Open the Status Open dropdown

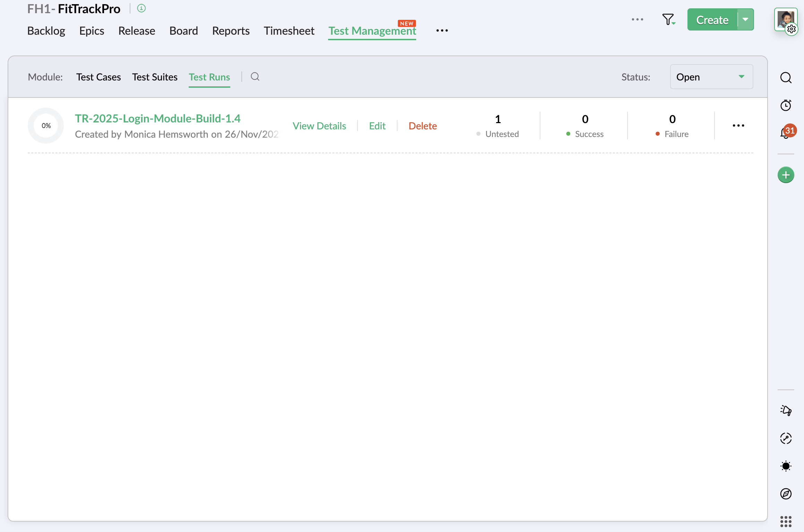(711, 77)
